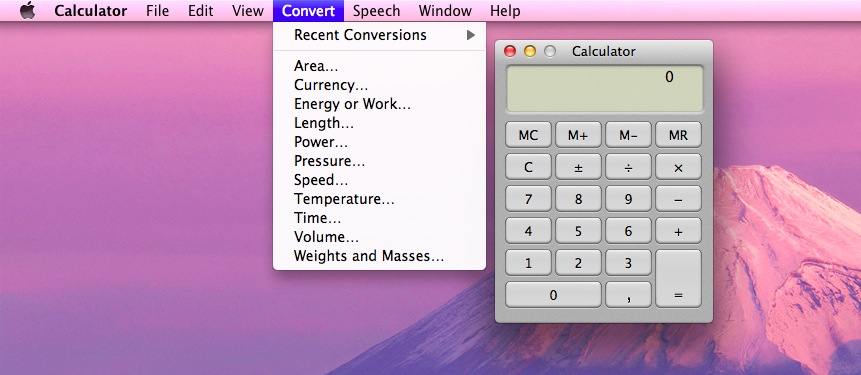Open the Calculator application menu
Screen dimensions: 861x375
click(91, 11)
